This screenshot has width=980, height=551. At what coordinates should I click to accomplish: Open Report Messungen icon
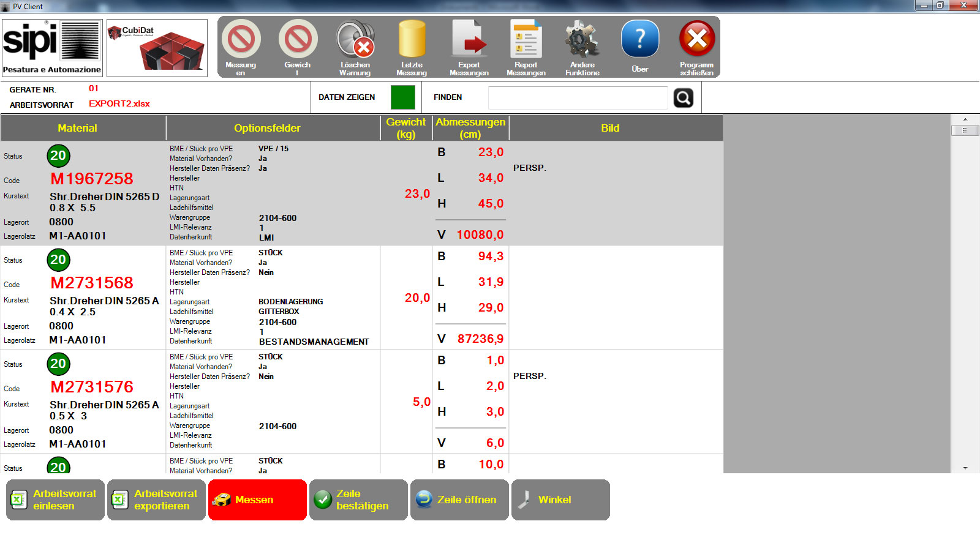pos(526,40)
